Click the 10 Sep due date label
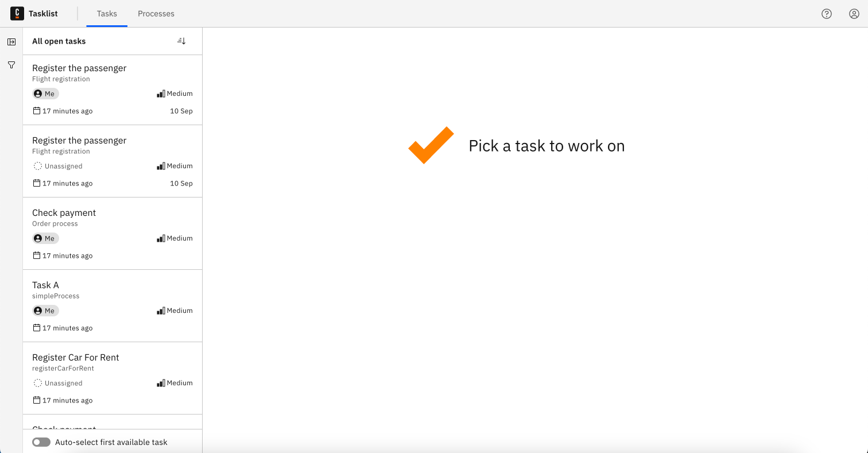 click(x=181, y=111)
